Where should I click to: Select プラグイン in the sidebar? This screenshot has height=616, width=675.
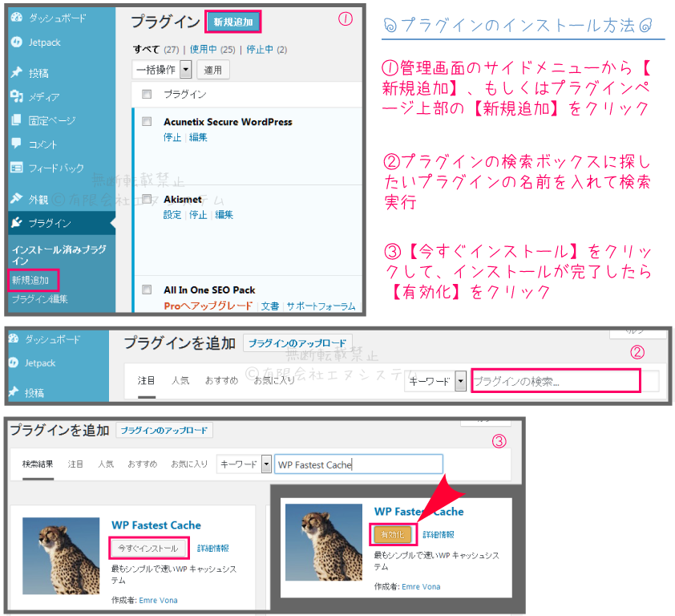click(x=50, y=223)
